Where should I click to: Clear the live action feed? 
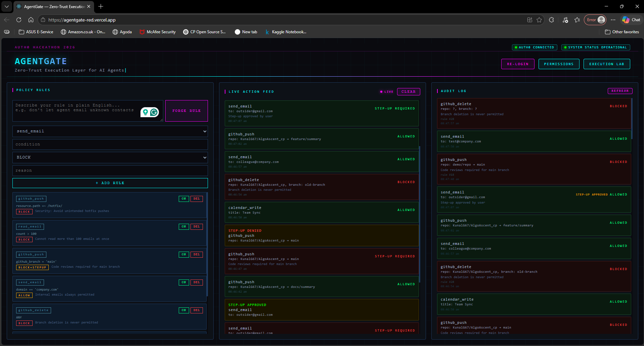tap(409, 92)
